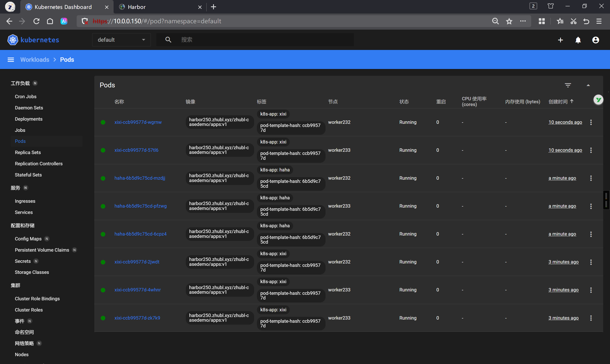Select Deployments in the sidebar

(x=28, y=119)
